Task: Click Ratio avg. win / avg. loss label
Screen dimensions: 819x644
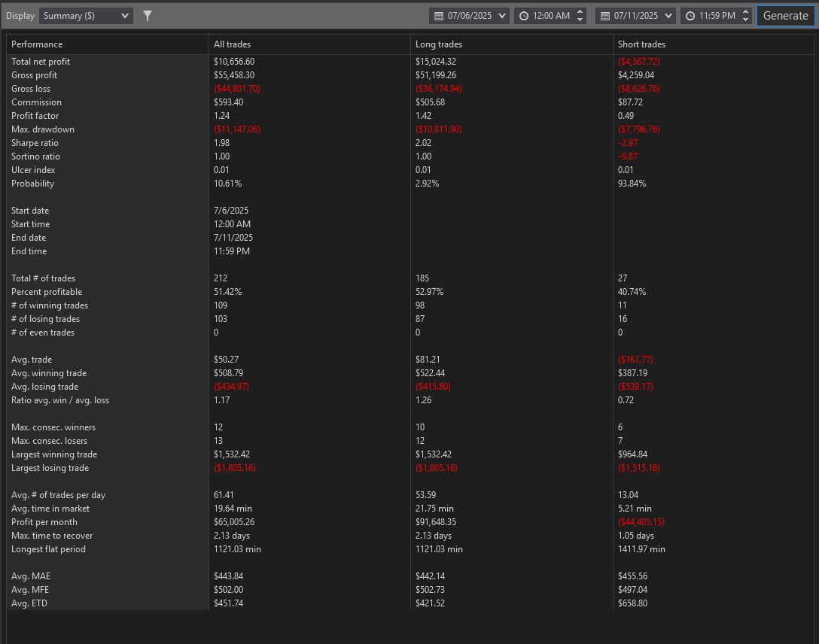Action: (60, 400)
